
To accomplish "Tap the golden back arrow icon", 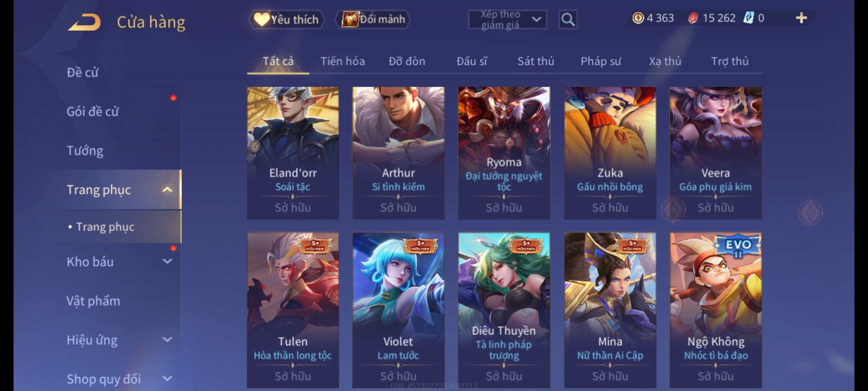I will point(84,22).
